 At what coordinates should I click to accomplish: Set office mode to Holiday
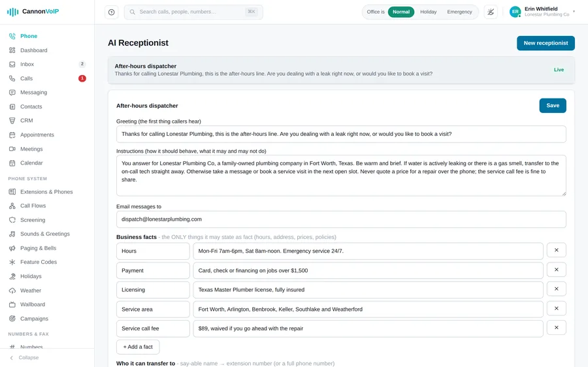tap(428, 12)
